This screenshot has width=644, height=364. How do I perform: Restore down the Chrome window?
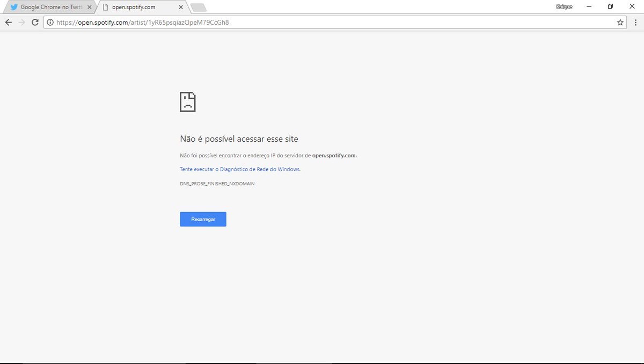pos(610,6)
